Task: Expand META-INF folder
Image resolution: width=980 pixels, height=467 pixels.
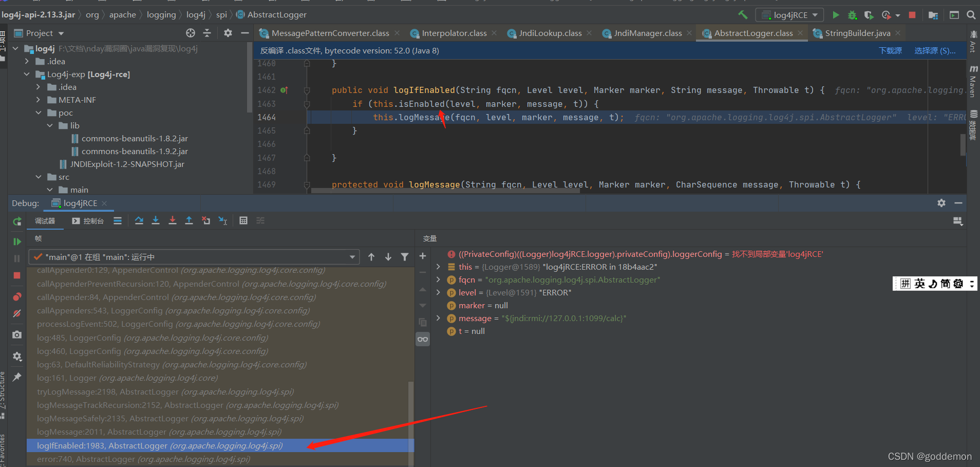Action: coord(39,100)
